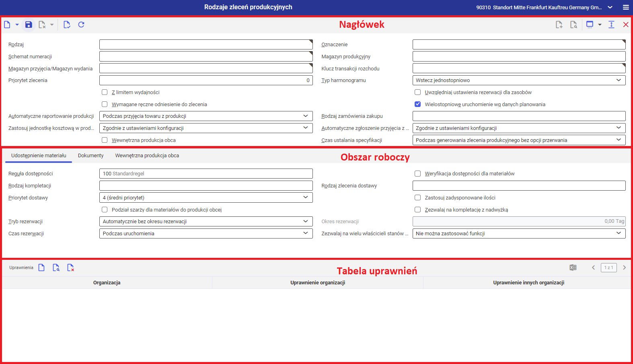Toggle Weryfikacja dostępności dla materiałów

[x=418, y=174]
